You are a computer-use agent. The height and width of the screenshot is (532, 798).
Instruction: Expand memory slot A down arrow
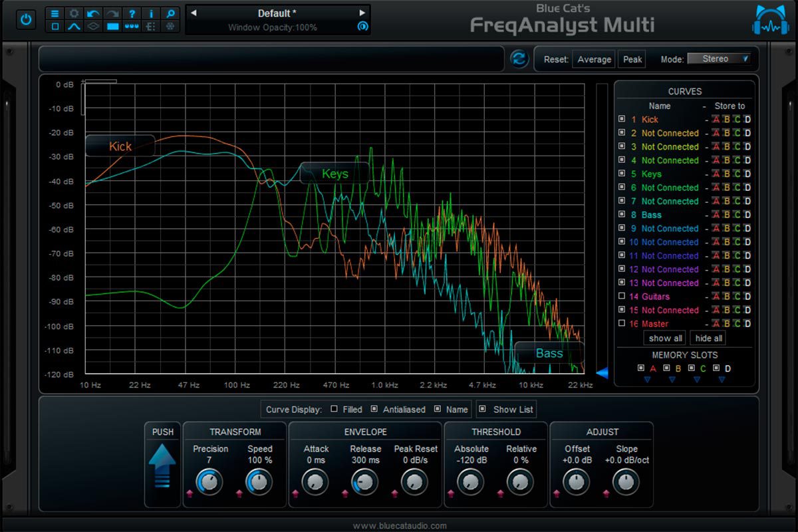click(x=647, y=380)
